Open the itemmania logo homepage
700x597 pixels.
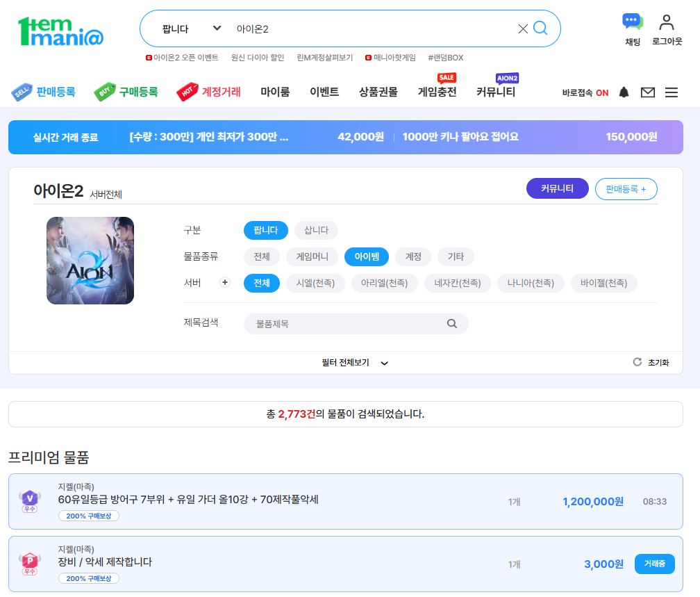coord(60,31)
